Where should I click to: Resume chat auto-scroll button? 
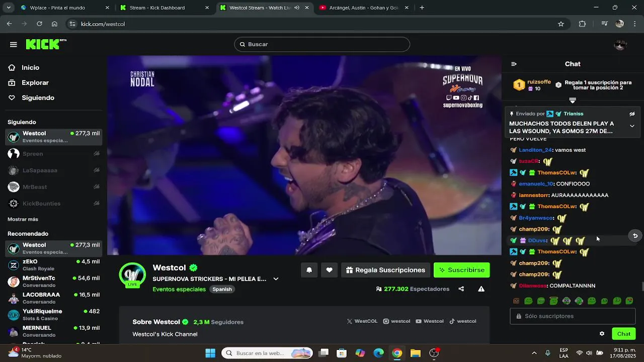(x=635, y=236)
